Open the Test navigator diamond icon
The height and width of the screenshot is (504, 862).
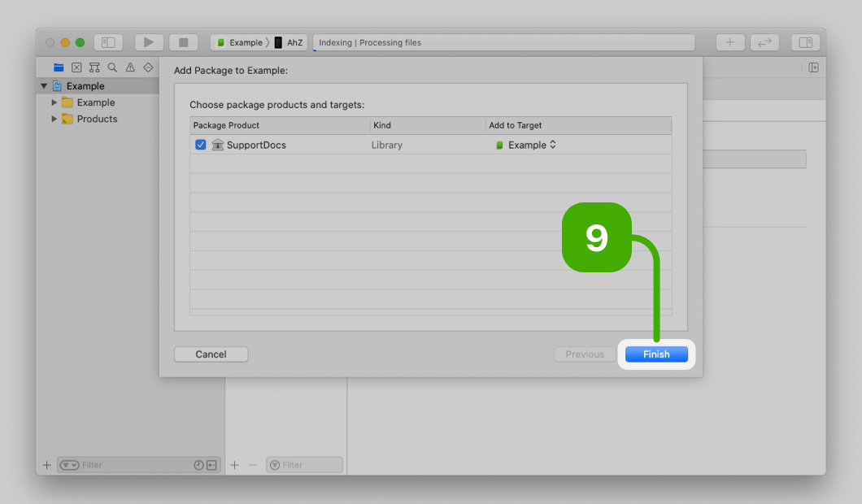pyautogui.click(x=148, y=67)
